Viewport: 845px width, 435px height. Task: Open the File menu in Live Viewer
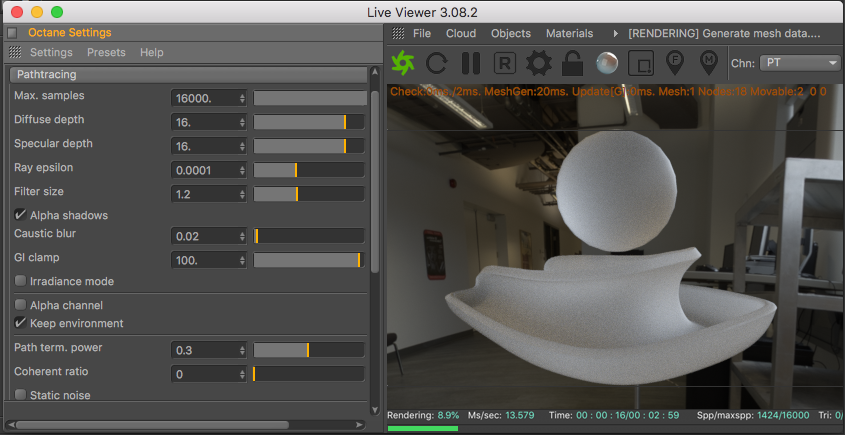422,33
